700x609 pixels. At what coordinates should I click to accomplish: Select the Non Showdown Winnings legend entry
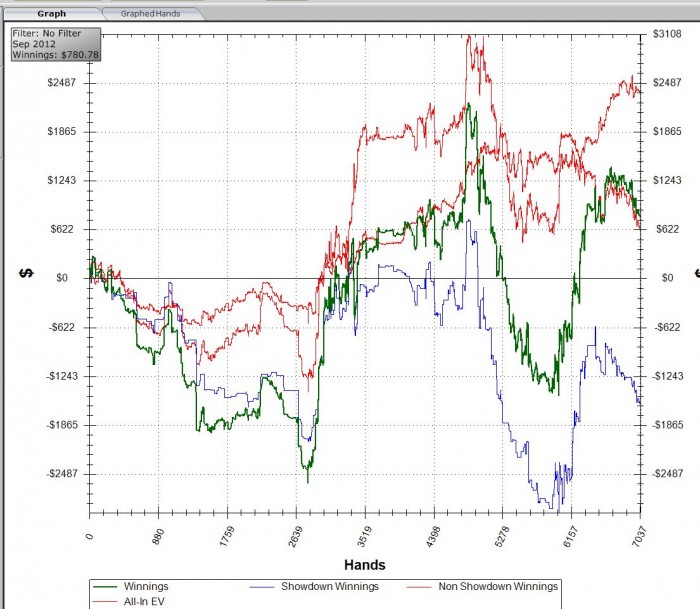point(498,586)
